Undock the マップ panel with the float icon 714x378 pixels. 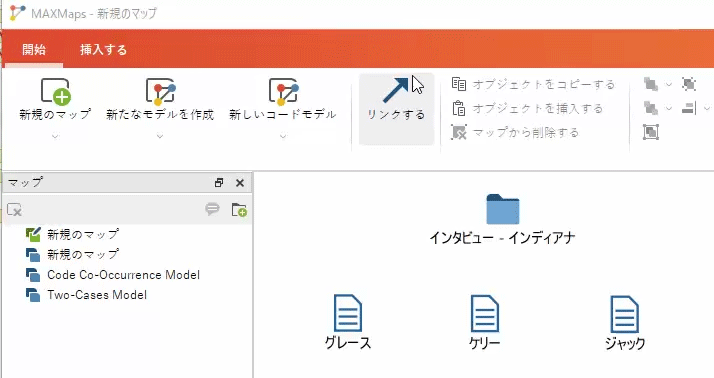coord(219,183)
